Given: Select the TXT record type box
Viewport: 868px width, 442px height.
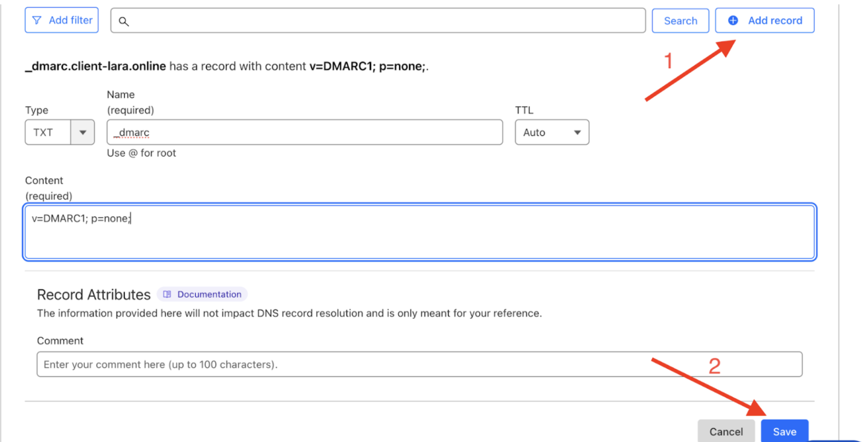Looking at the screenshot, I should (x=48, y=132).
